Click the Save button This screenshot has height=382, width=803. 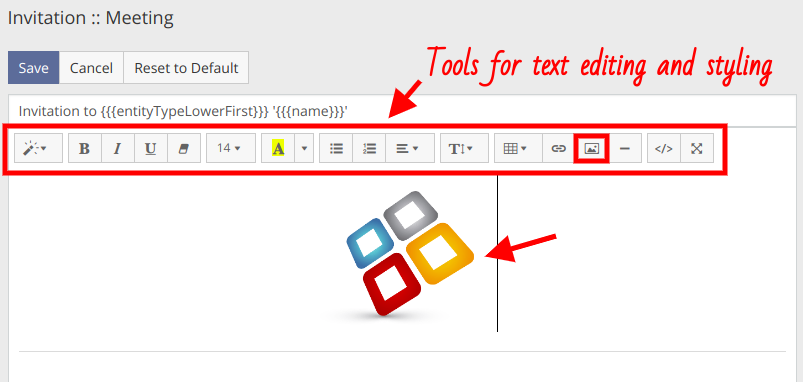coord(34,68)
